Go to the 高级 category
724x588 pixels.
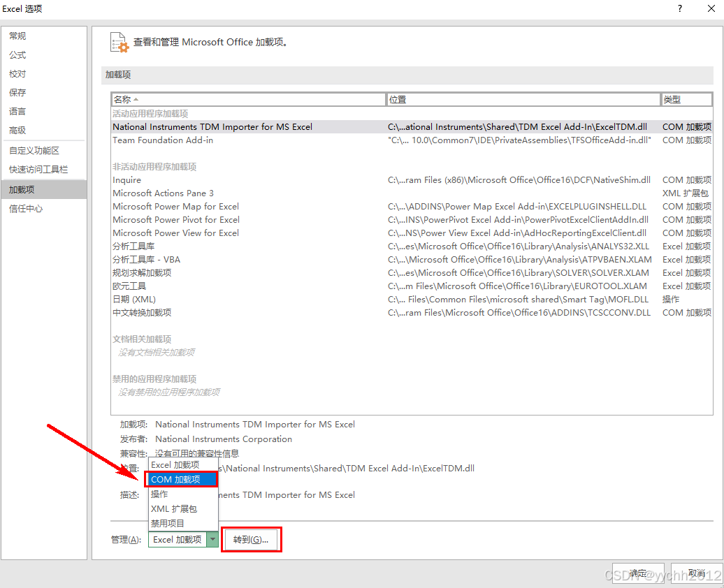tap(44, 130)
